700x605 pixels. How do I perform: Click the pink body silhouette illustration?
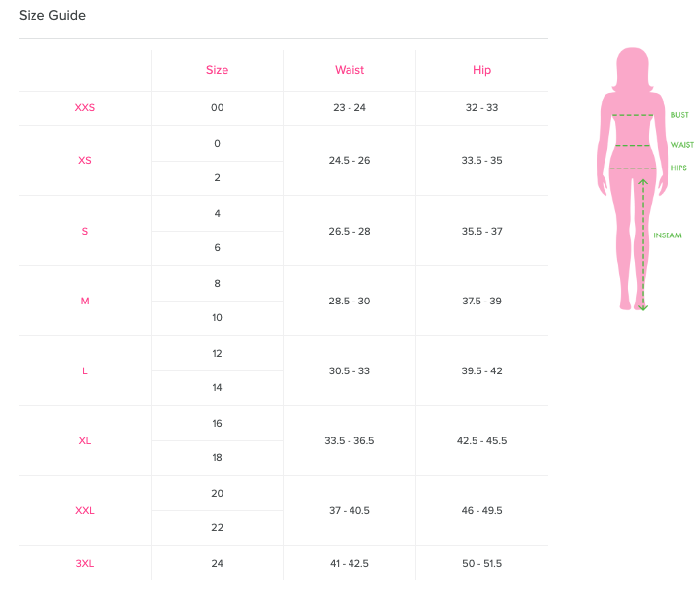pyautogui.click(x=632, y=178)
